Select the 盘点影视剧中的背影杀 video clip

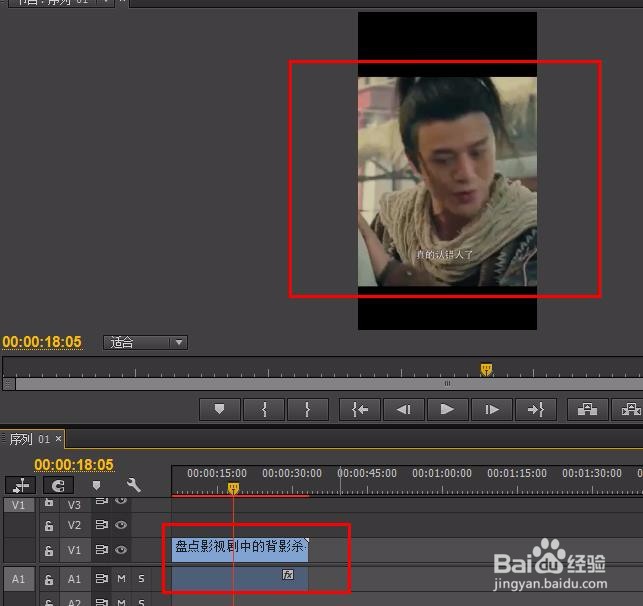pos(240,550)
